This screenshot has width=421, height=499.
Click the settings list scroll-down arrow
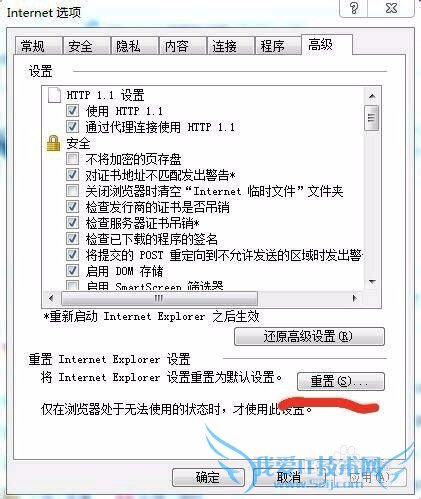click(372, 282)
